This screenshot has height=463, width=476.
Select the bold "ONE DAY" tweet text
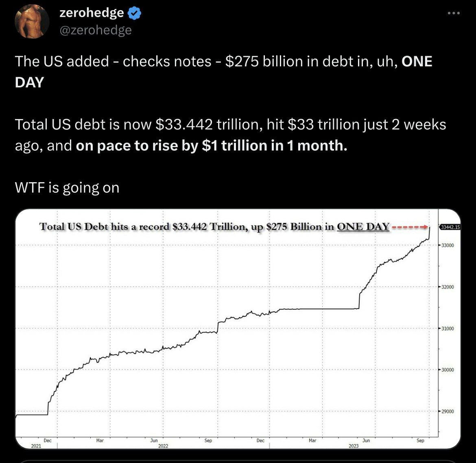point(417,61)
